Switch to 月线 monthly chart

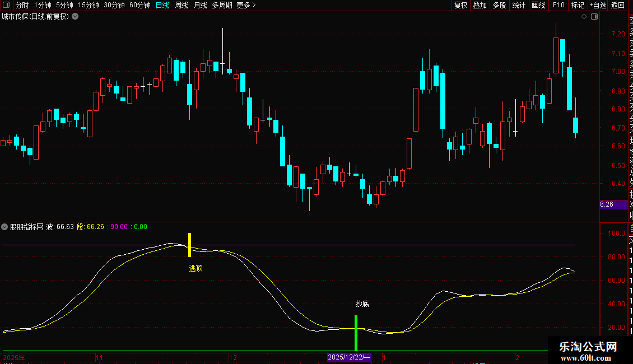200,5
